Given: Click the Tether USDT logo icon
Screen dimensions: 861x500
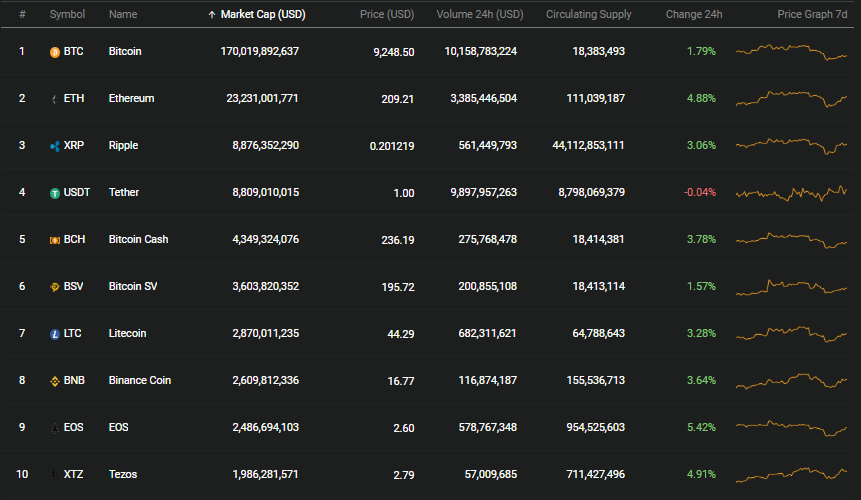Looking at the screenshot, I should pyautogui.click(x=55, y=193).
